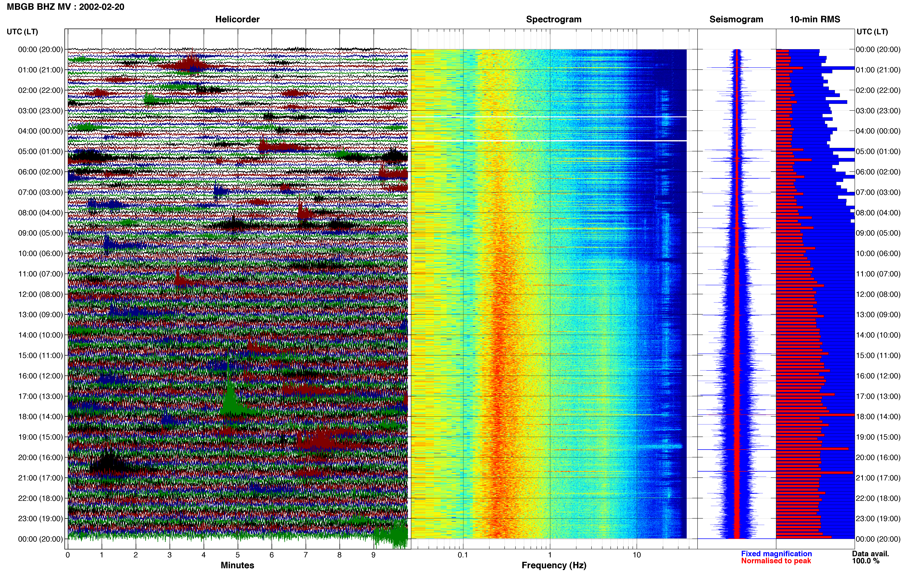
Task: Click '01:00 (21:00)' beside the helicorder
Action: (x=41, y=70)
